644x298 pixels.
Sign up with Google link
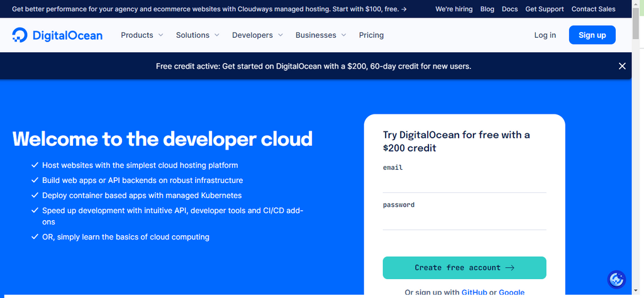click(x=511, y=292)
